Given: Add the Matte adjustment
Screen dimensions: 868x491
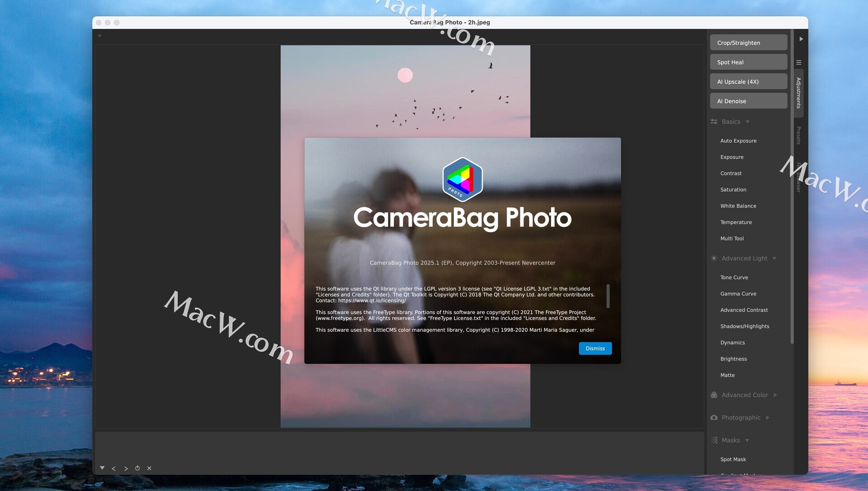Looking at the screenshot, I should point(727,375).
